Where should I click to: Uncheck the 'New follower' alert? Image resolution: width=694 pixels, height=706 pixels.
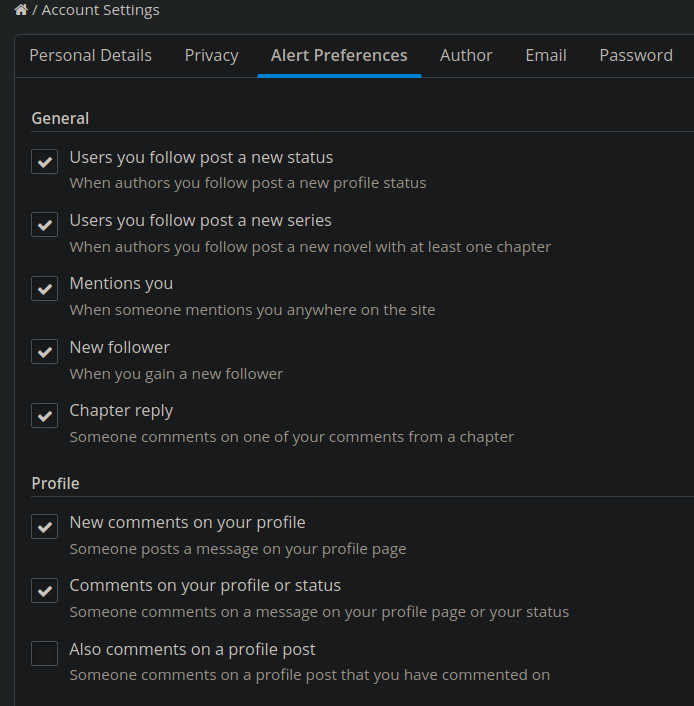pyautogui.click(x=45, y=351)
